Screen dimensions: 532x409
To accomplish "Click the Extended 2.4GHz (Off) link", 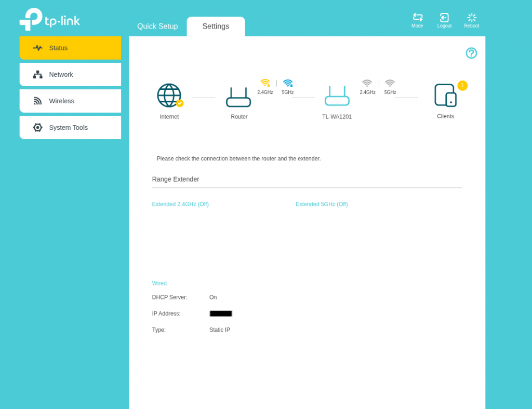I will (x=180, y=204).
